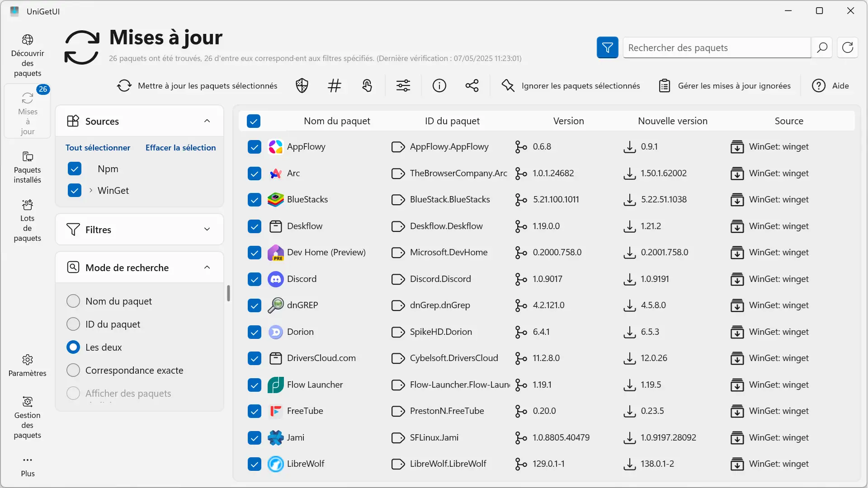
Task: Click the Dev Home (Preview) app icon
Action: point(276,253)
